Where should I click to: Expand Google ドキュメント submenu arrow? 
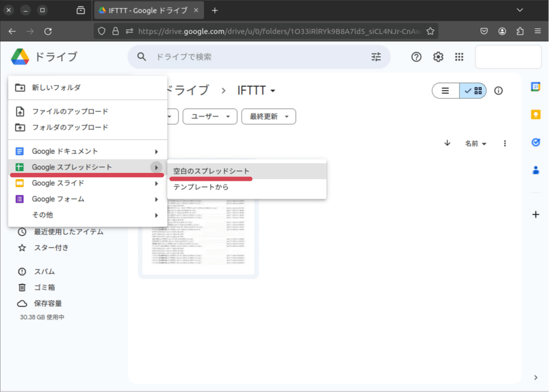(x=156, y=151)
